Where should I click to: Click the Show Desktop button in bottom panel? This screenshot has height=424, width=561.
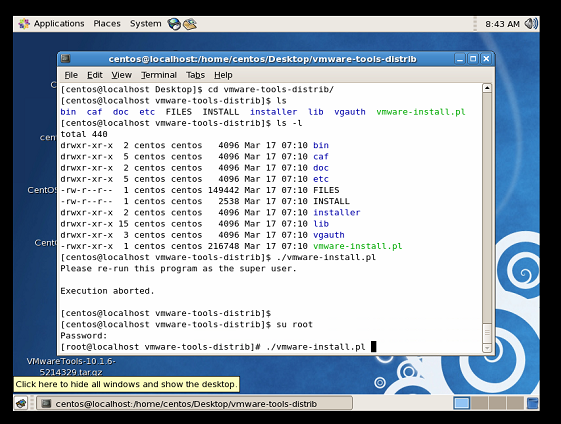pyautogui.click(x=21, y=404)
